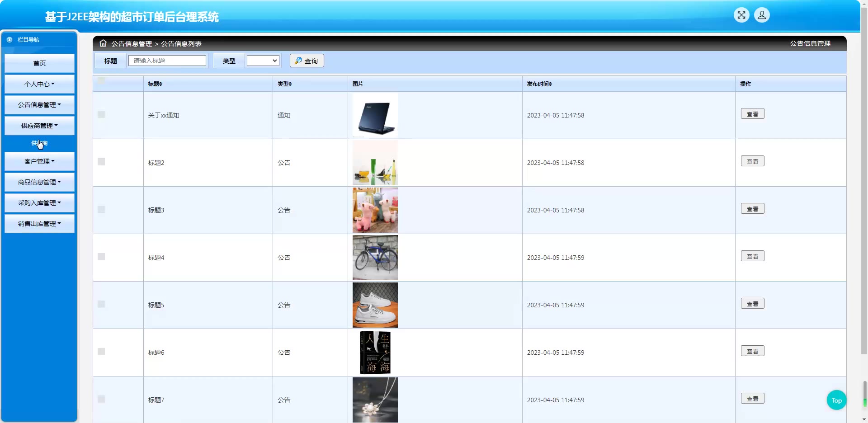
Task: Open the cosmetics bottles thumbnail for 标题2
Action: [375, 163]
